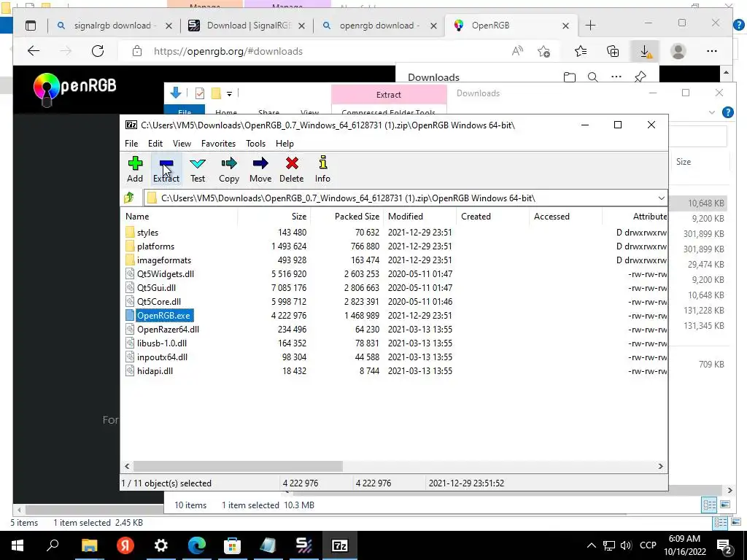Open Yandex browser from taskbar
Viewport: 747px width, 560px height.
[125, 545]
